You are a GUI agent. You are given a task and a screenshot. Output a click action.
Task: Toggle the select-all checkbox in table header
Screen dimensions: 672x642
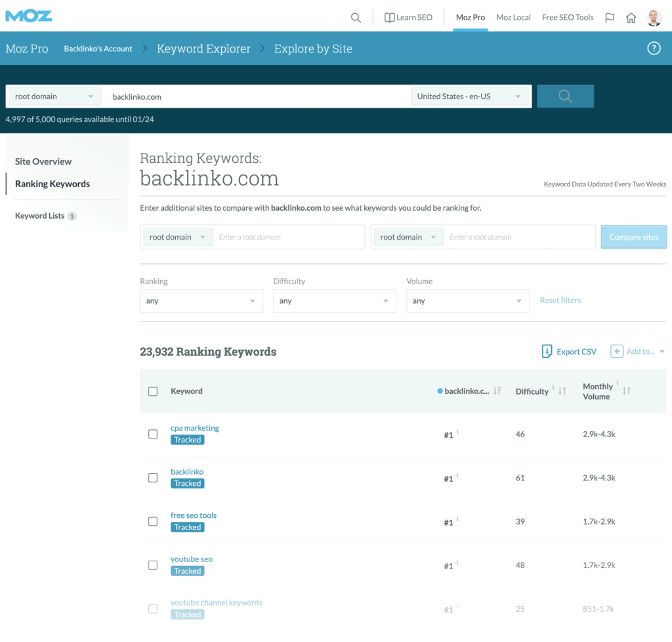click(x=153, y=391)
